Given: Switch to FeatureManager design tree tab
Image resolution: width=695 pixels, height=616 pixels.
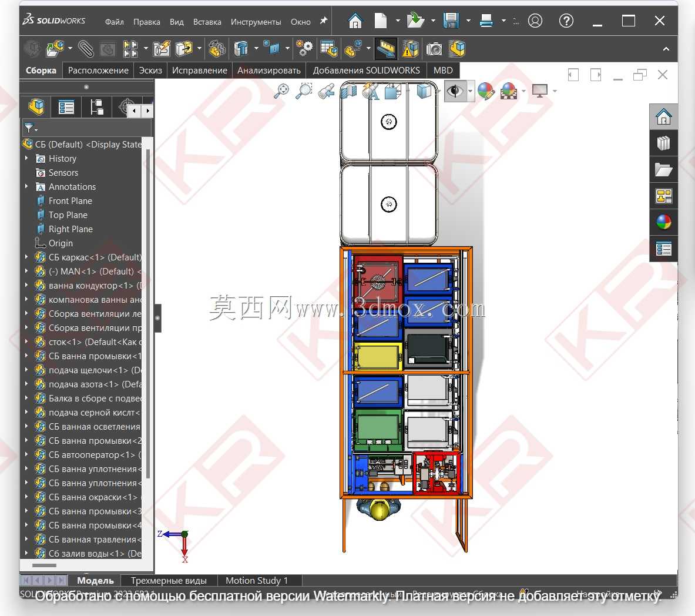Looking at the screenshot, I should tap(36, 107).
